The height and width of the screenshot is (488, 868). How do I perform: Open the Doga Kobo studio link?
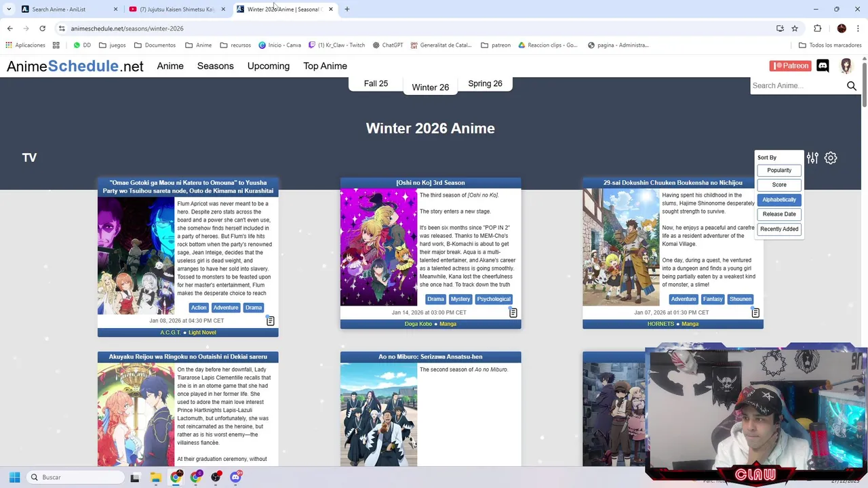[418, 324]
